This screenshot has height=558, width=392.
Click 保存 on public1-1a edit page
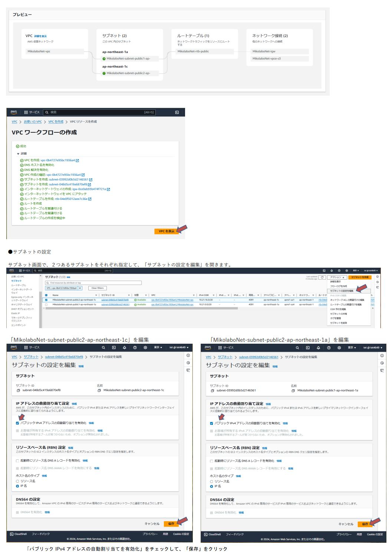point(365,524)
